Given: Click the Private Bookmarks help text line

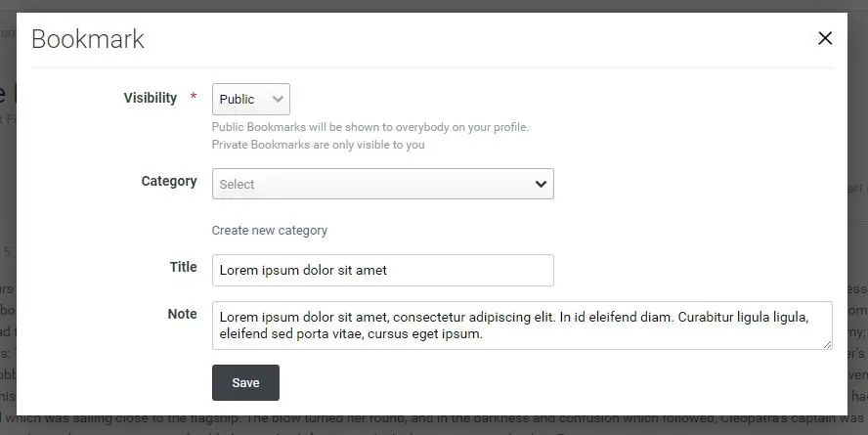Looking at the screenshot, I should pos(319,145).
